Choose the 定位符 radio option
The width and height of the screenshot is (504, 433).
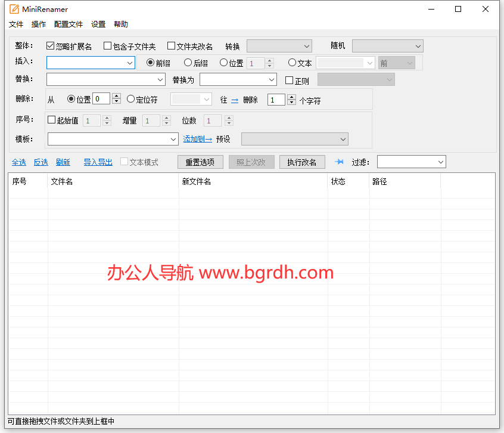tap(131, 100)
